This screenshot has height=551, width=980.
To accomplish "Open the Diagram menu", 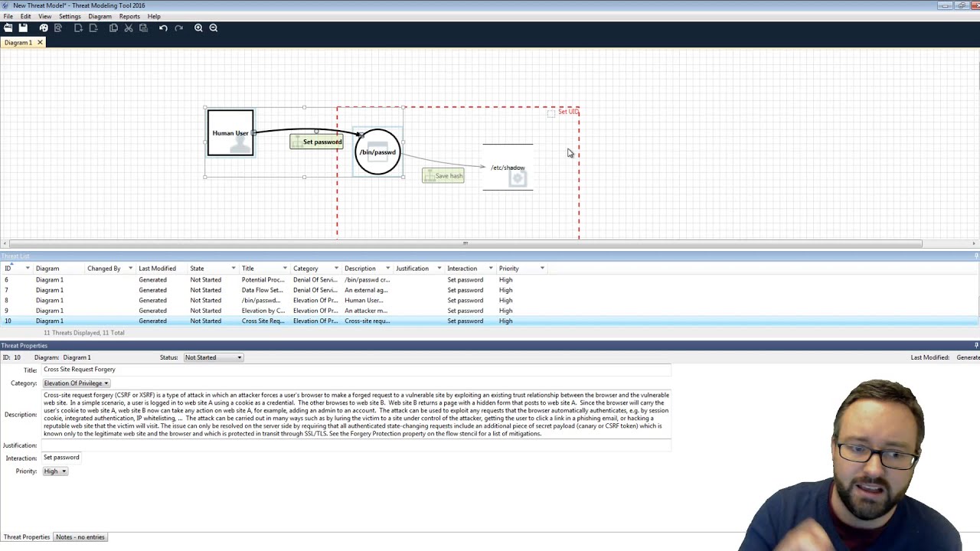I will pos(100,16).
